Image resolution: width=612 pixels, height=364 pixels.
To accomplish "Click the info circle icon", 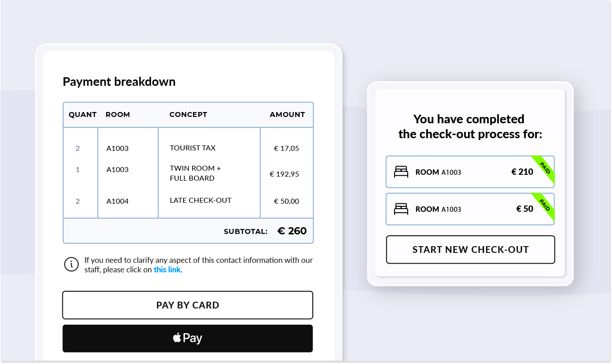I will point(71,264).
